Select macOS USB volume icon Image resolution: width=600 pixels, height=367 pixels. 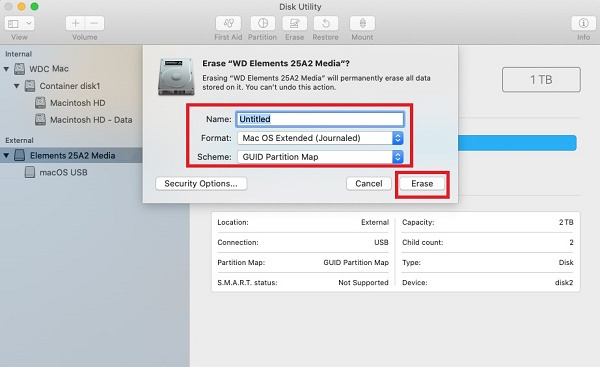tap(30, 172)
